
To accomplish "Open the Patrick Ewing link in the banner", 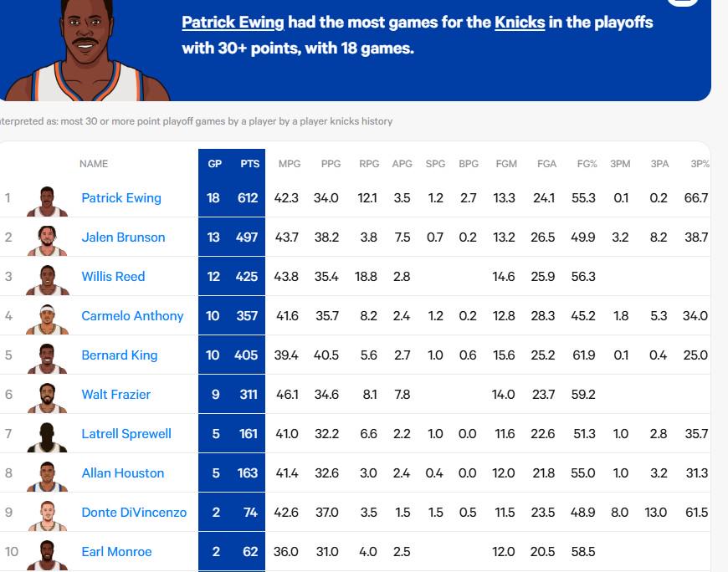I will (233, 23).
